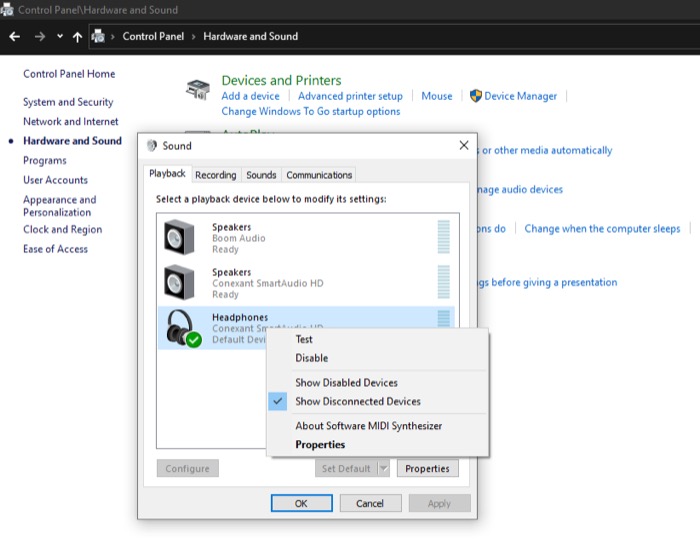Click the Boom Audio Speakers device icon

click(180, 237)
